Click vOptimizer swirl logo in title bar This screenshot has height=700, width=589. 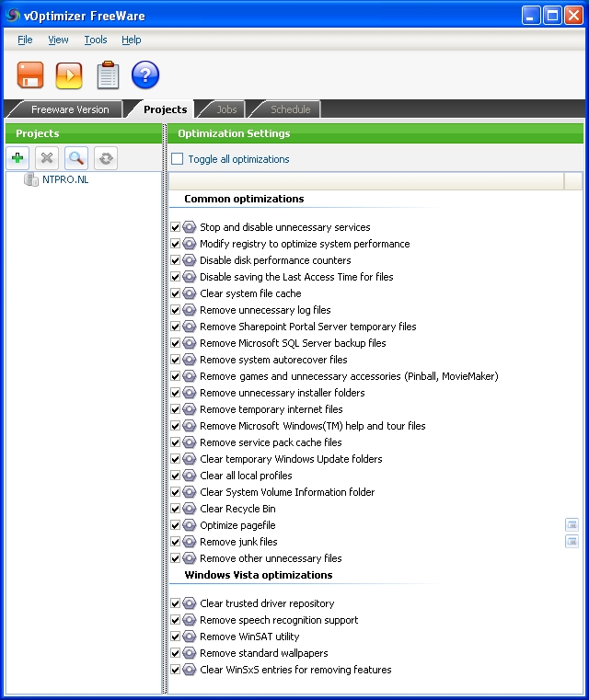click(x=13, y=16)
